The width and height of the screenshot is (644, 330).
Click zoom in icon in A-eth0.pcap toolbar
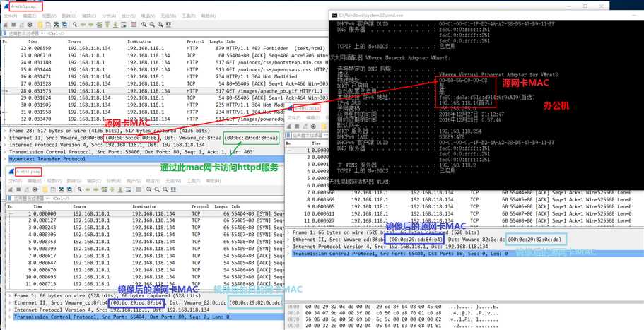[x=144, y=25]
